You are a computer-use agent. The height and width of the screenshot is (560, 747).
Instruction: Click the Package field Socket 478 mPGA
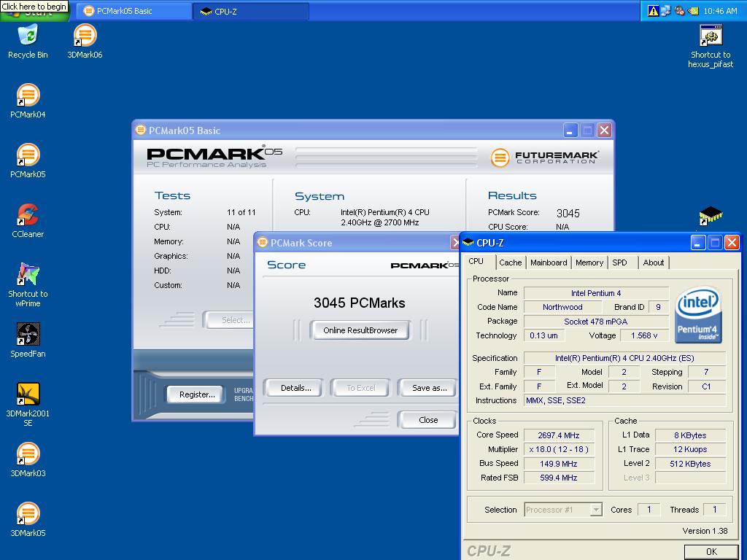(x=595, y=322)
